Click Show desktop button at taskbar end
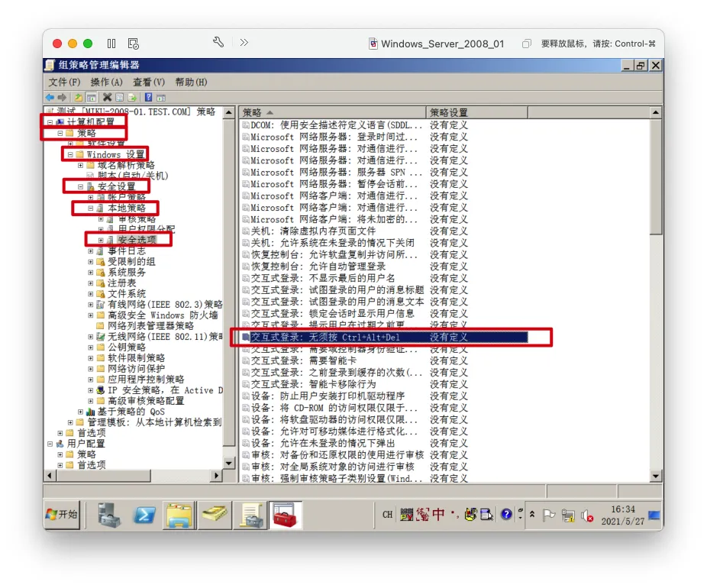The width and height of the screenshot is (707, 588). coord(654,515)
